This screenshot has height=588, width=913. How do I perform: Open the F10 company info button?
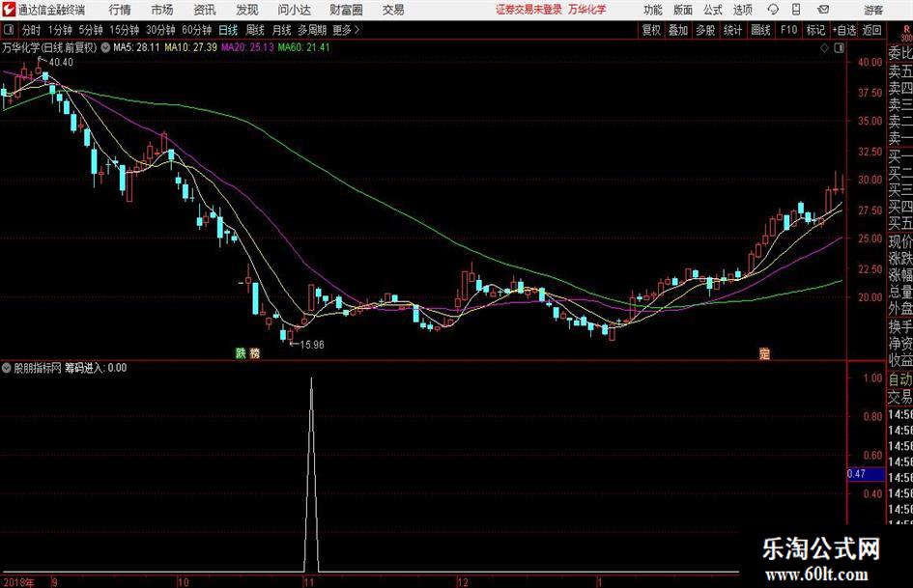click(788, 30)
